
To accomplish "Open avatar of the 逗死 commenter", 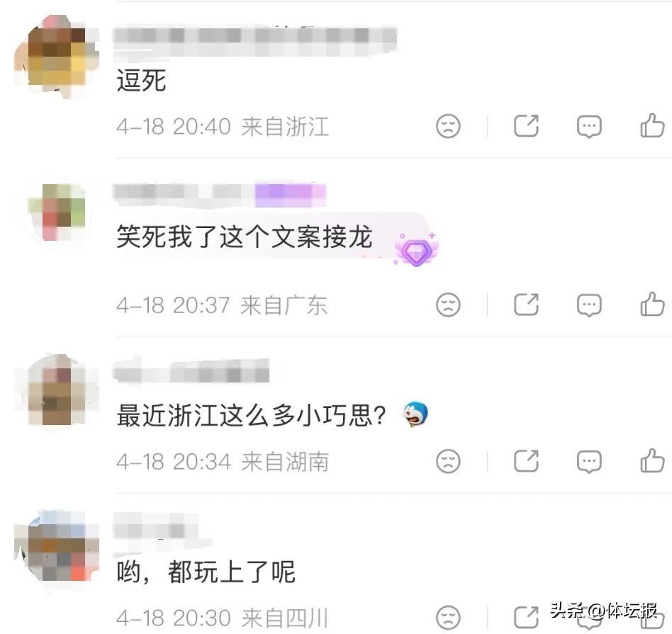I will [x=57, y=56].
